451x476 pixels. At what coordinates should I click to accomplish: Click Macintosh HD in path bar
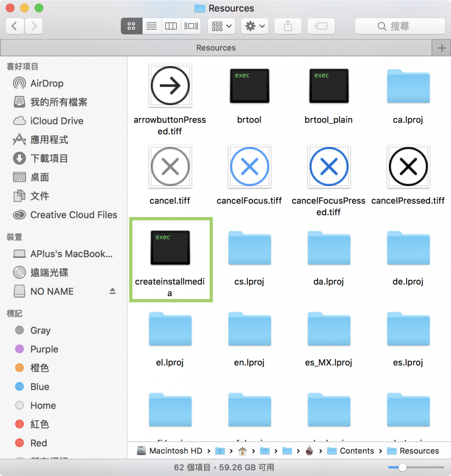(x=170, y=451)
